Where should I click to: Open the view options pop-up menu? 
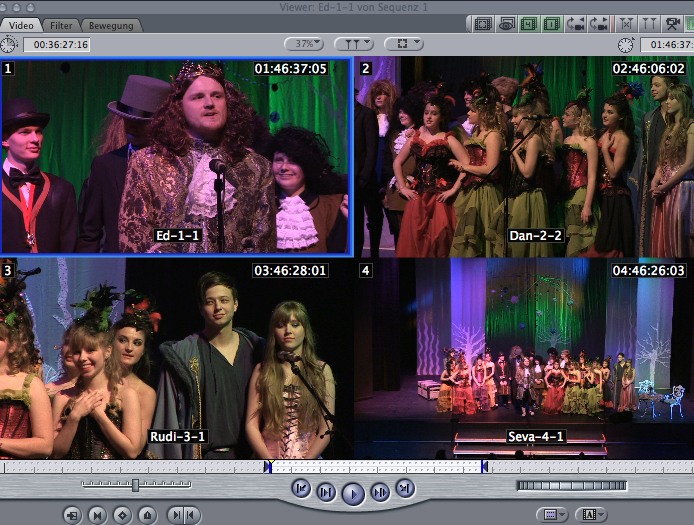[x=404, y=44]
